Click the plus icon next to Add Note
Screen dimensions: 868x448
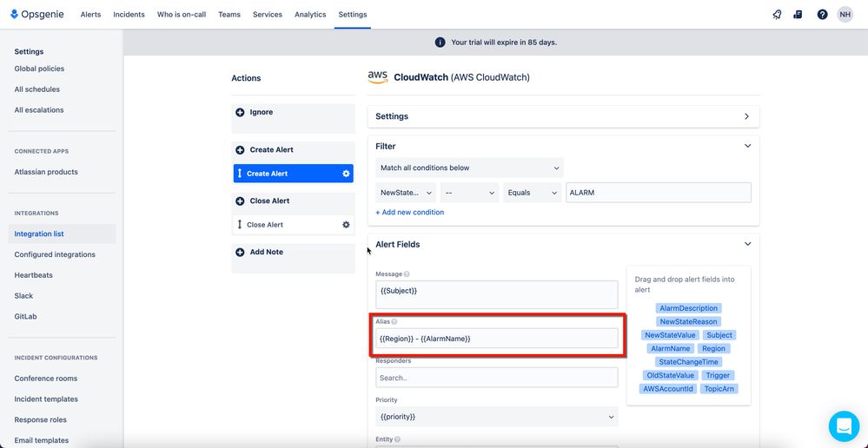pyautogui.click(x=241, y=252)
